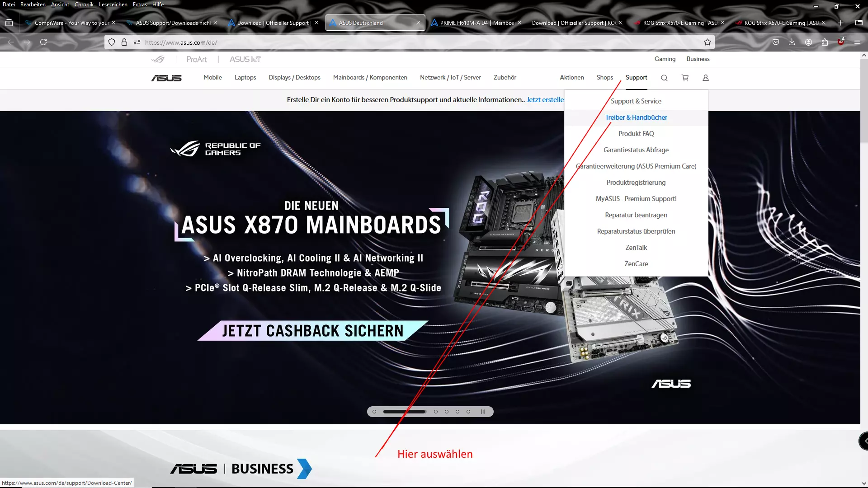Open the Shops menu

pyautogui.click(x=605, y=78)
